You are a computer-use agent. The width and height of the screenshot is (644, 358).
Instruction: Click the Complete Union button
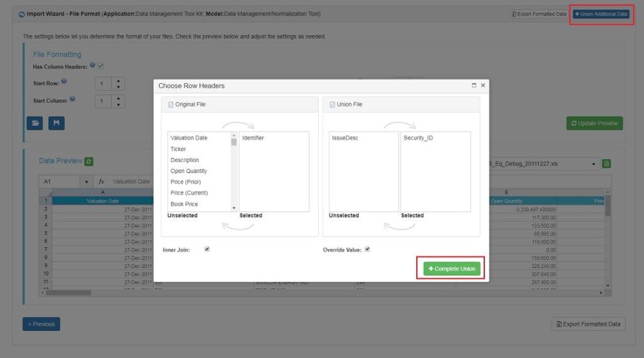(x=452, y=269)
